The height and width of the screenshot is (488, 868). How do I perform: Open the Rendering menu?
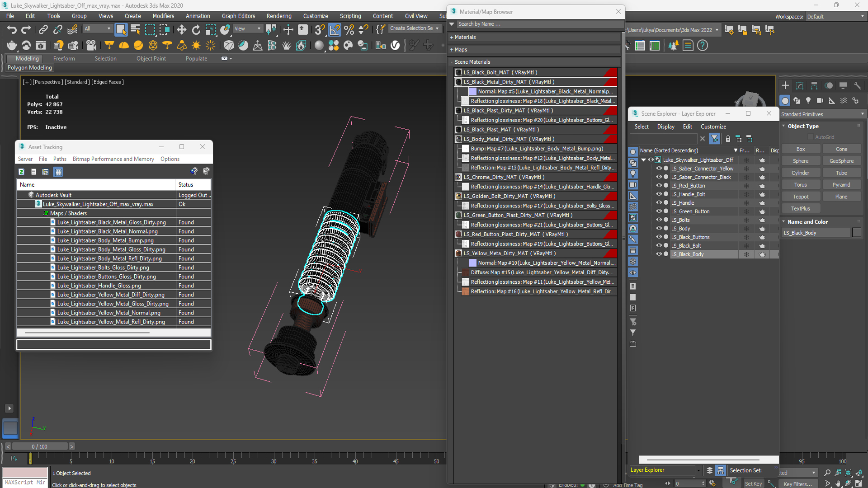tap(279, 16)
